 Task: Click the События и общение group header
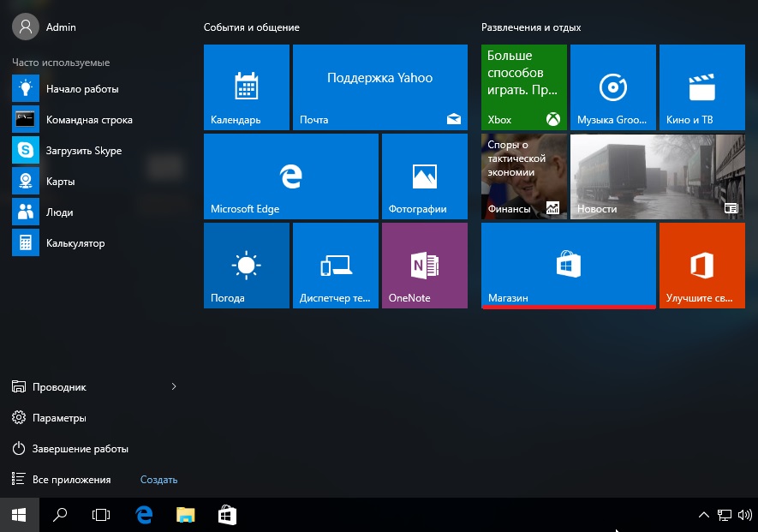coord(251,27)
